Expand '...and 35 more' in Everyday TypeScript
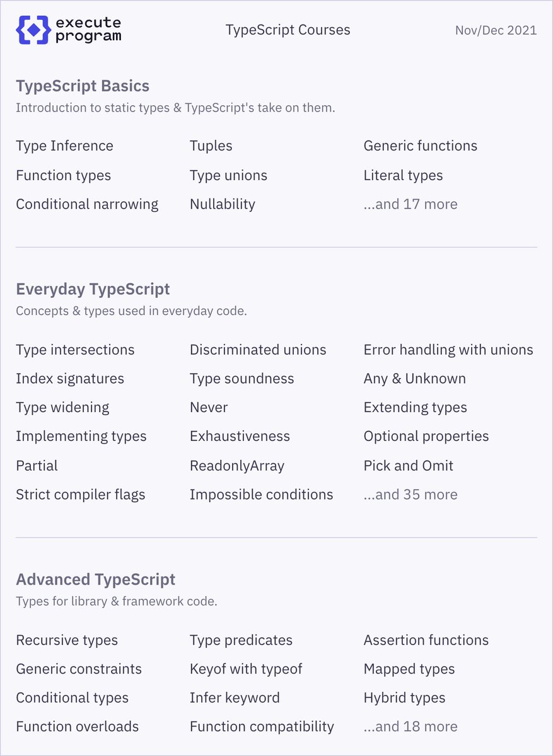The image size is (553, 756). coord(410,495)
